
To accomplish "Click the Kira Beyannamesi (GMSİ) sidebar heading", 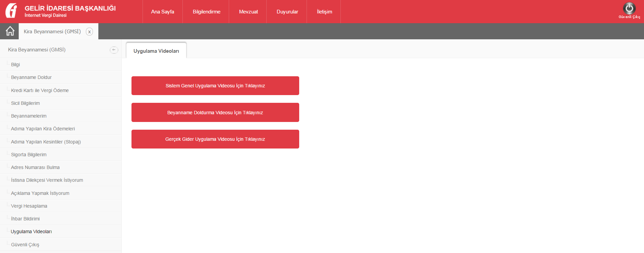I will (37, 50).
